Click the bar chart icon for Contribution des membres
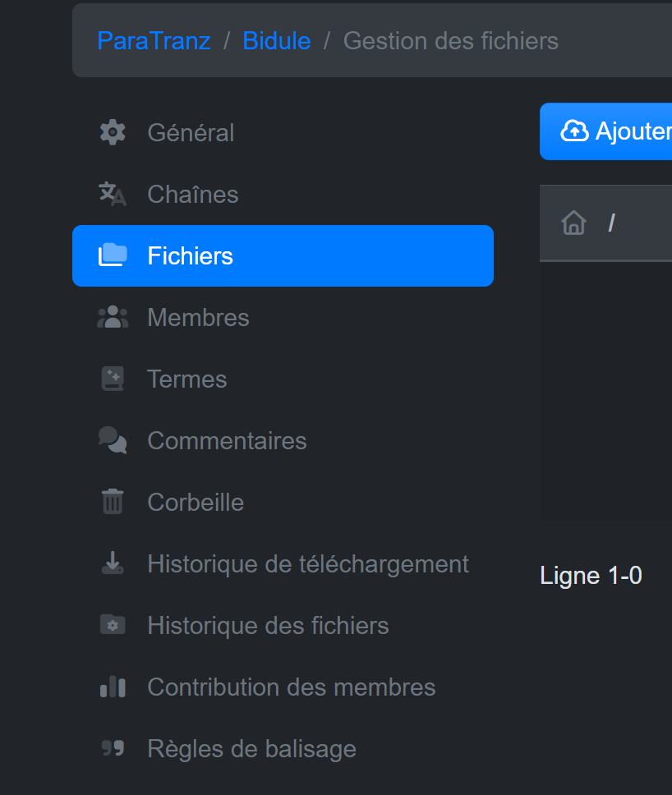This screenshot has height=795, width=672. point(113,687)
